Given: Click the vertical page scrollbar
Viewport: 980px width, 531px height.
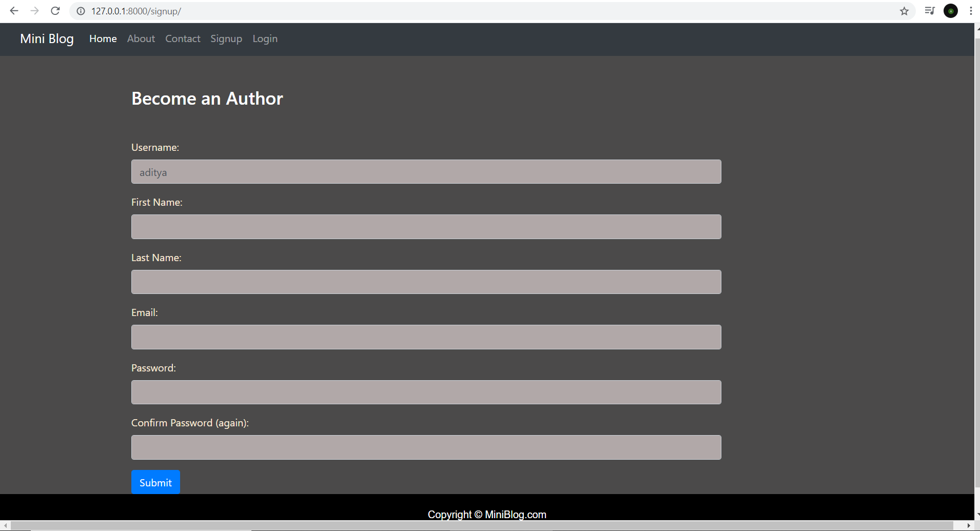Looking at the screenshot, I should pyautogui.click(x=977, y=262).
